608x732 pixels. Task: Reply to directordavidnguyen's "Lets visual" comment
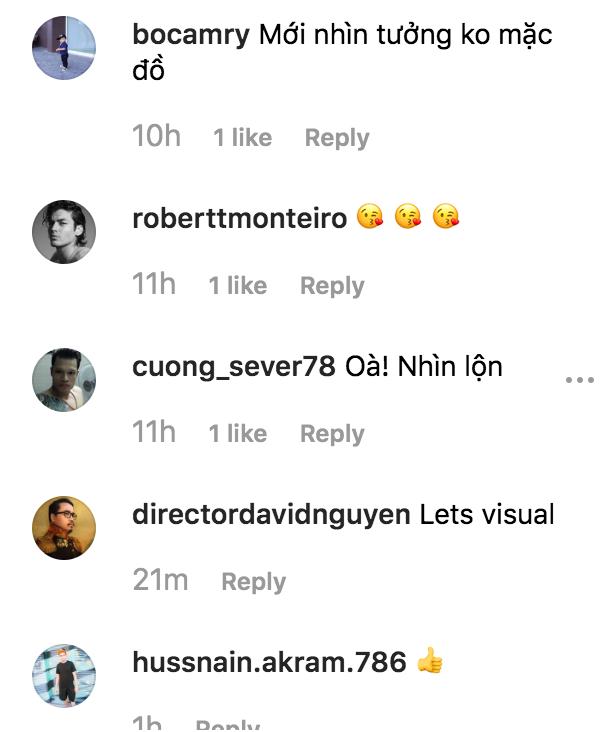(x=253, y=582)
